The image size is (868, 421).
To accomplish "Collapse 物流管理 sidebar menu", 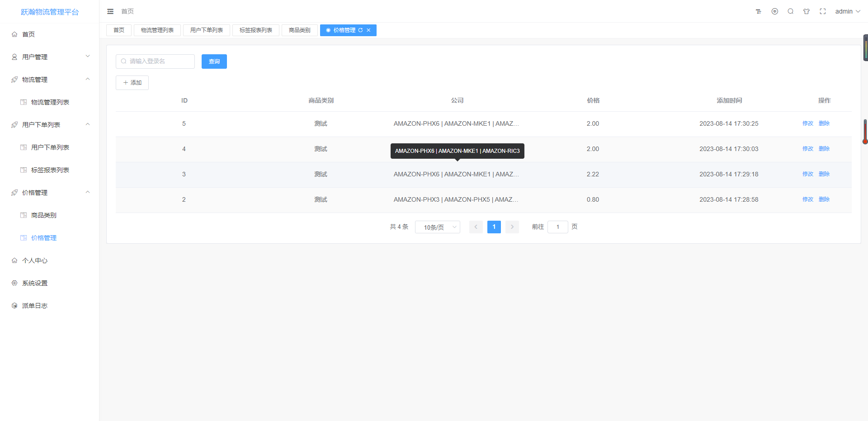I will tap(50, 80).
